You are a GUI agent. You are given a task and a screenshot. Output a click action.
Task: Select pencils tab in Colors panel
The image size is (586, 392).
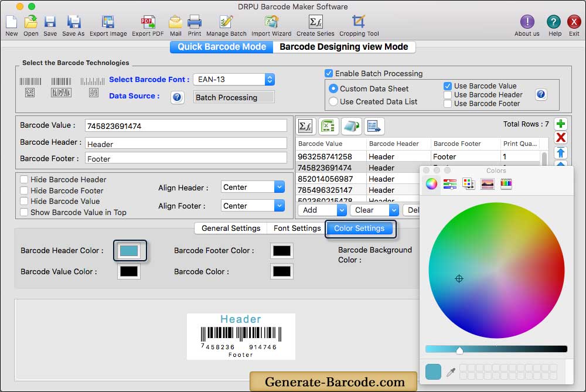click(506, 184)
